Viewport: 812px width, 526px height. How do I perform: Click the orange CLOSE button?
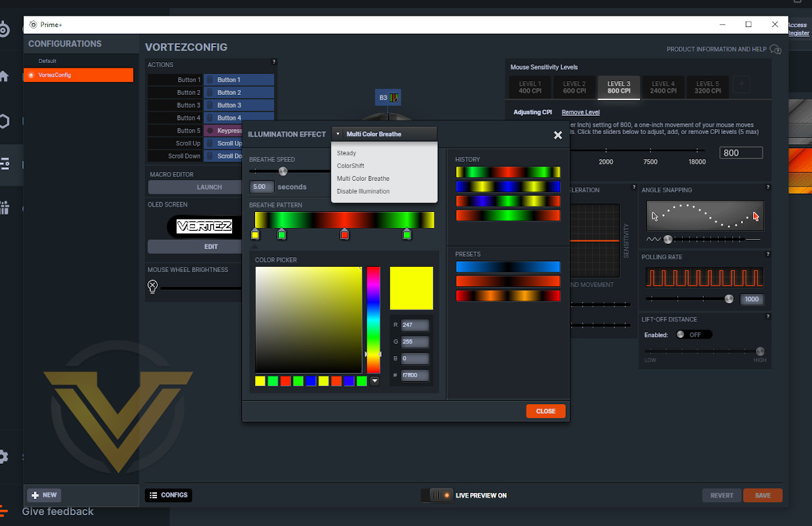point(545,411)
